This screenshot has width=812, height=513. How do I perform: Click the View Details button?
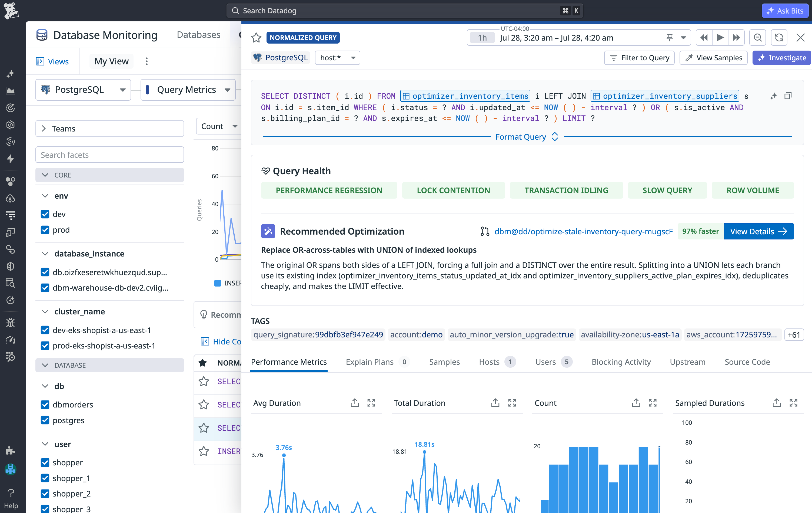[x=759, y=231]
